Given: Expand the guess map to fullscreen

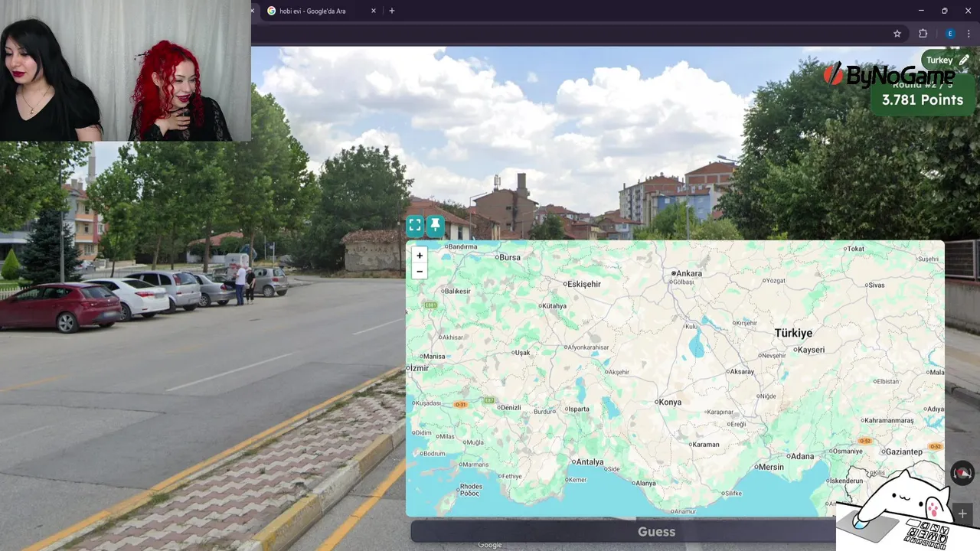Looking at the screenshot, I should [415, 225].
